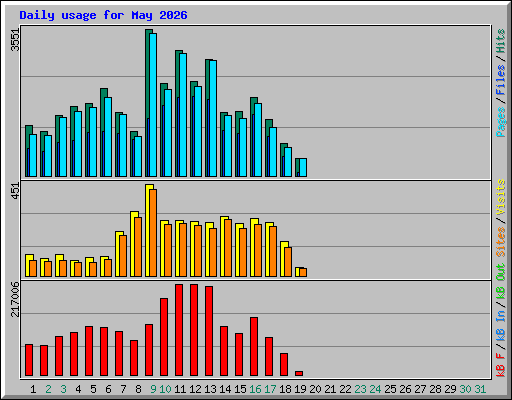Select day label 13 on the x-axis

210,389
